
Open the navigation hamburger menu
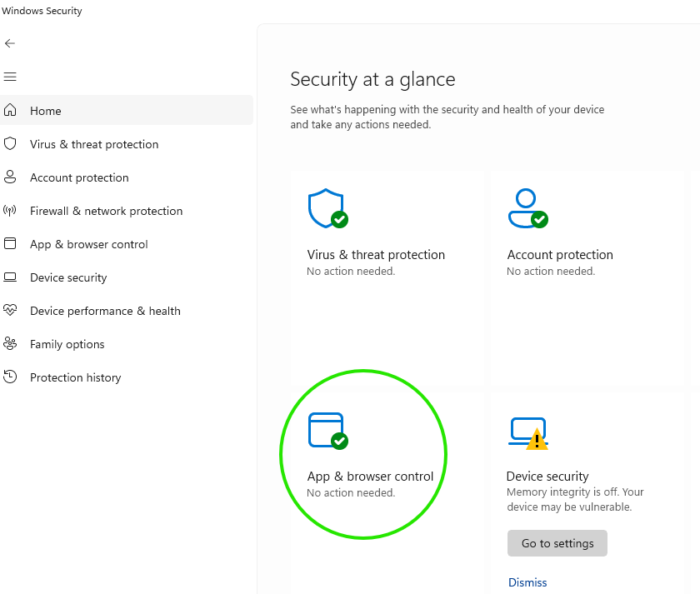coord(10,76)
